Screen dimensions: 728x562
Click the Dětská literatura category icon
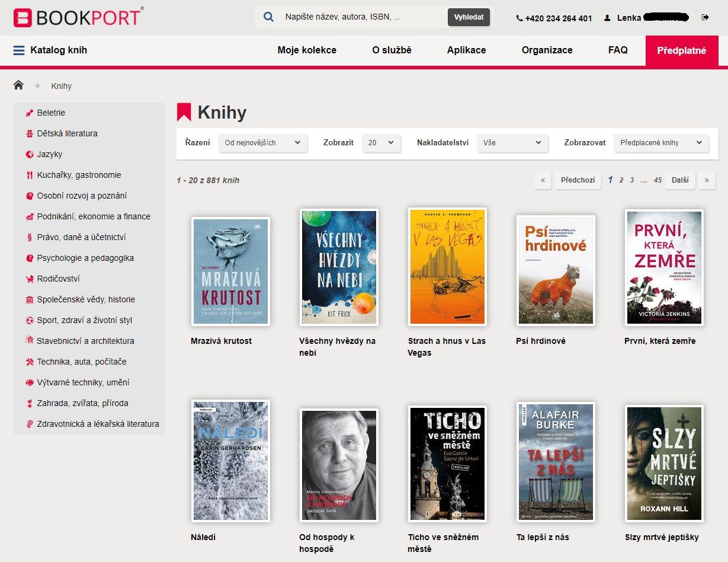click(x=30, y=133)
